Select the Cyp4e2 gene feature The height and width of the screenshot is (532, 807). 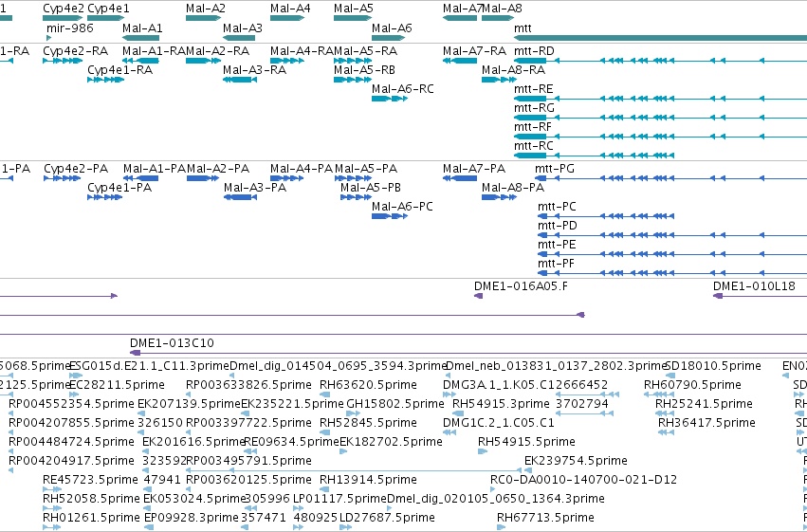(63, 18)
